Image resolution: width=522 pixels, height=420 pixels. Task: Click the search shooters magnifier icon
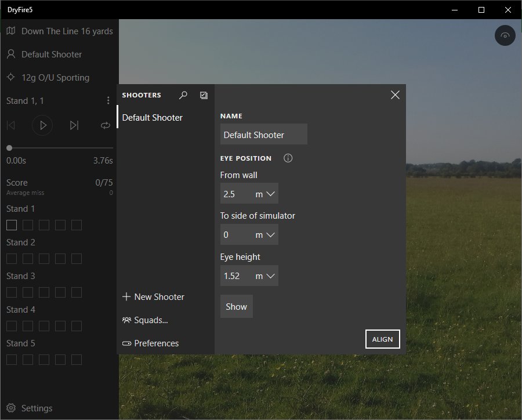(x=183, y=95)
